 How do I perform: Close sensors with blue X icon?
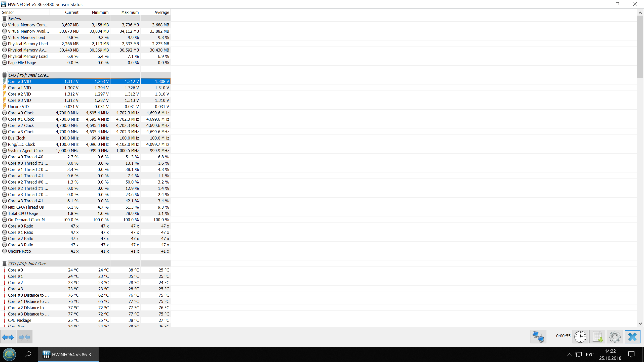click(632, 337)
